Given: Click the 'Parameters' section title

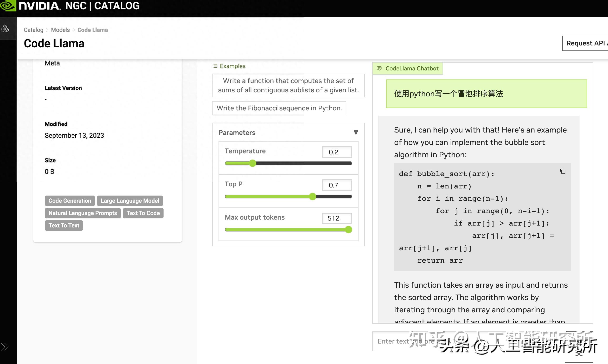Looking at the screenshot, I should click(237, 133).
